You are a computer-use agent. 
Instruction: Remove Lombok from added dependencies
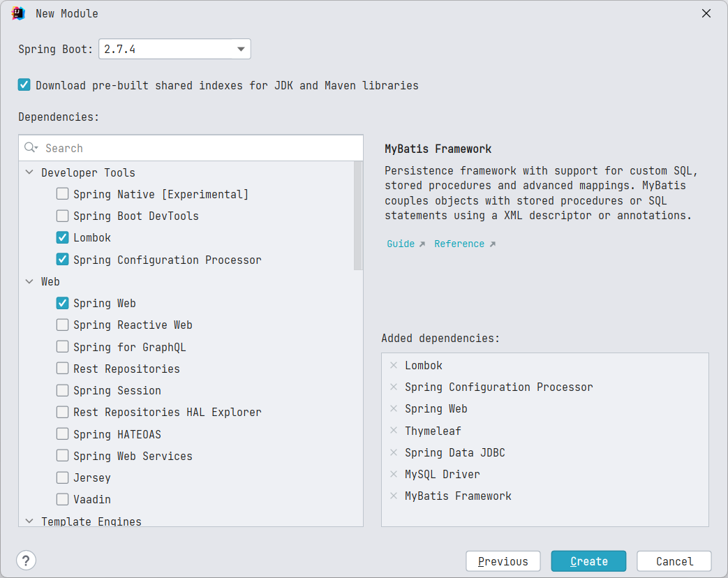(x=394, y=365)
